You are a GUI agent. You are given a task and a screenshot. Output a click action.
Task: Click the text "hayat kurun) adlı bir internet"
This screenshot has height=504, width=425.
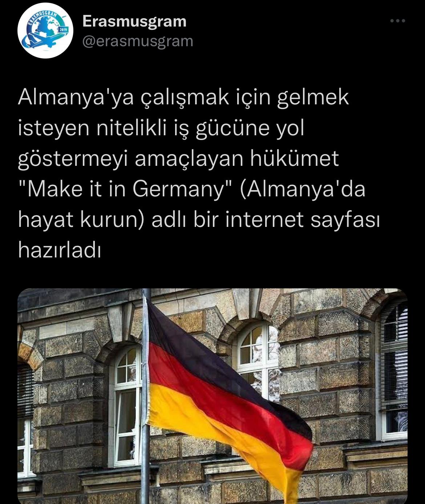click(161, 220)
